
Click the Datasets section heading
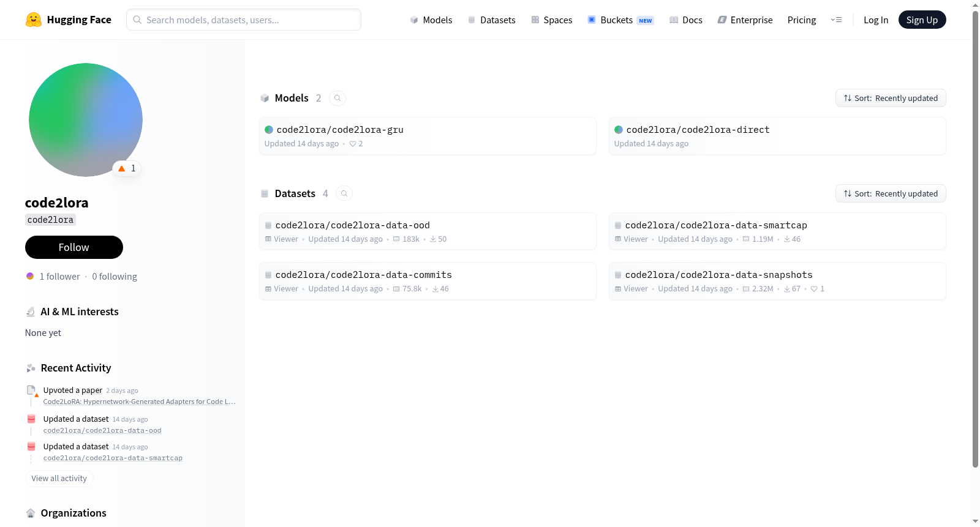coord(295,193)
